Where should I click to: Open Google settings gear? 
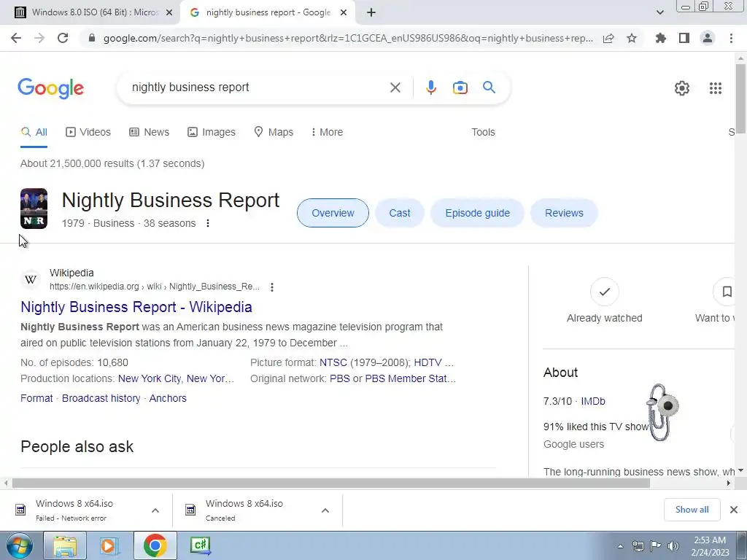click(x=682, y=88)
